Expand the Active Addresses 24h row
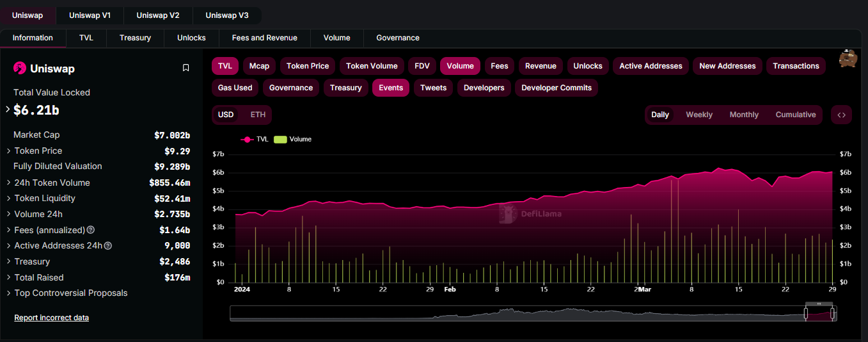Screen dimensions: 868x342 tap(9, 246)
